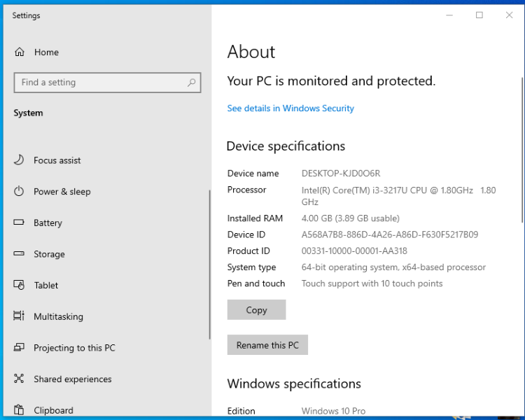Click the Power & sleep icon
The height and width of the screenshot is (420, 525).
(19, 191)
